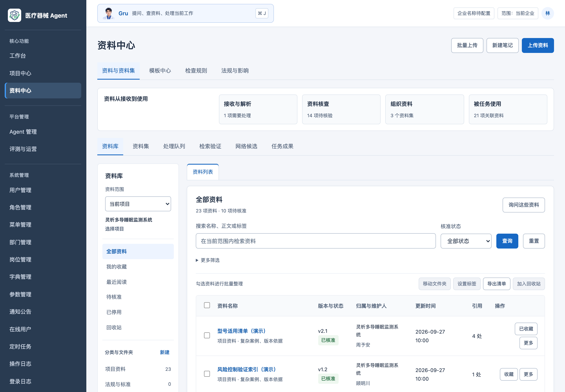
Task: Open the 网络候选 sub-tab
Action: [x=246, y=146]
